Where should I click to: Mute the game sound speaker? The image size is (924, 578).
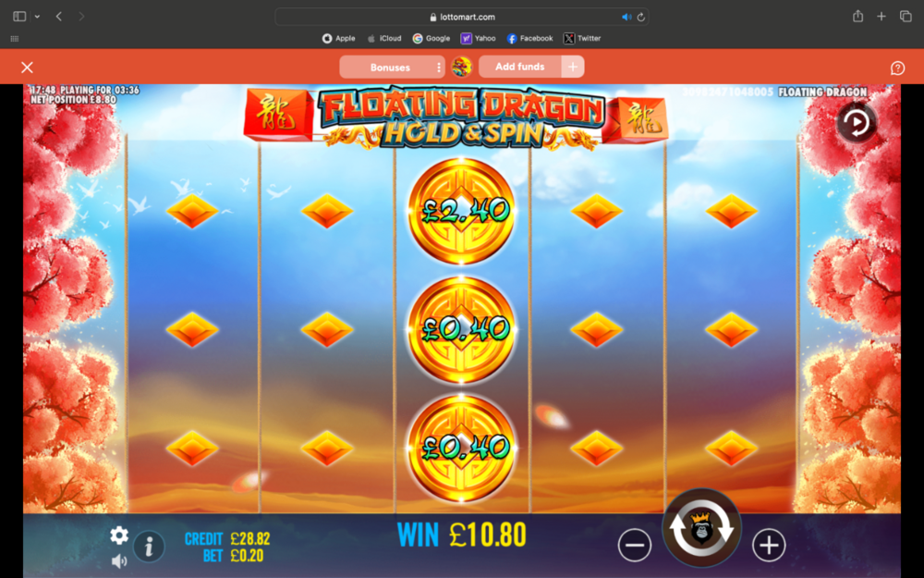click(x=119, y=561)
